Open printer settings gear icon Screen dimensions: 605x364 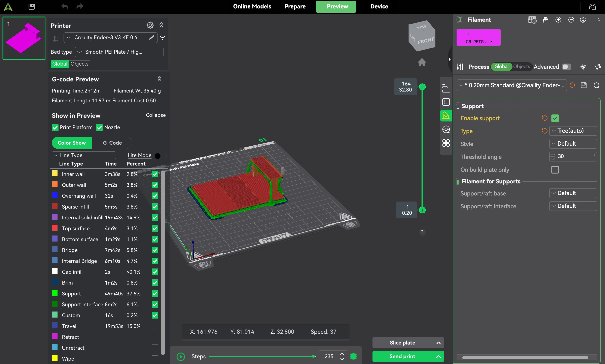150,25
